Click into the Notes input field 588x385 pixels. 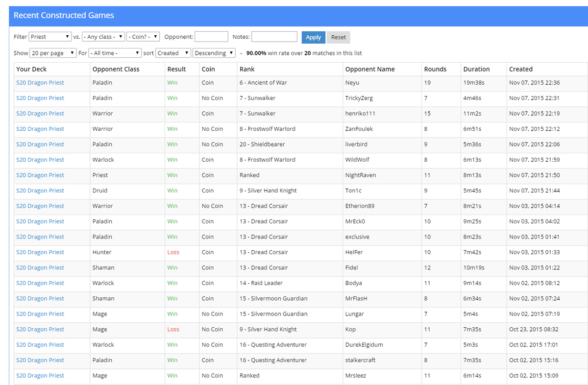coord(274,37)
